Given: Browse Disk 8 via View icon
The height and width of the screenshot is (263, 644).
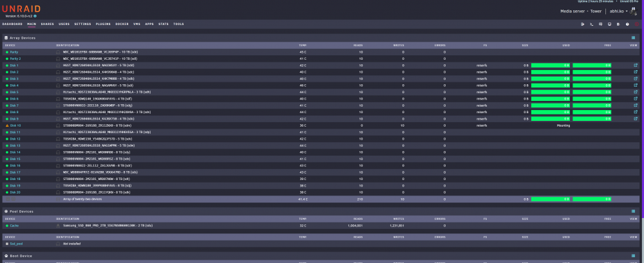Looking at the screenshot, I should (x=636, y=112).
